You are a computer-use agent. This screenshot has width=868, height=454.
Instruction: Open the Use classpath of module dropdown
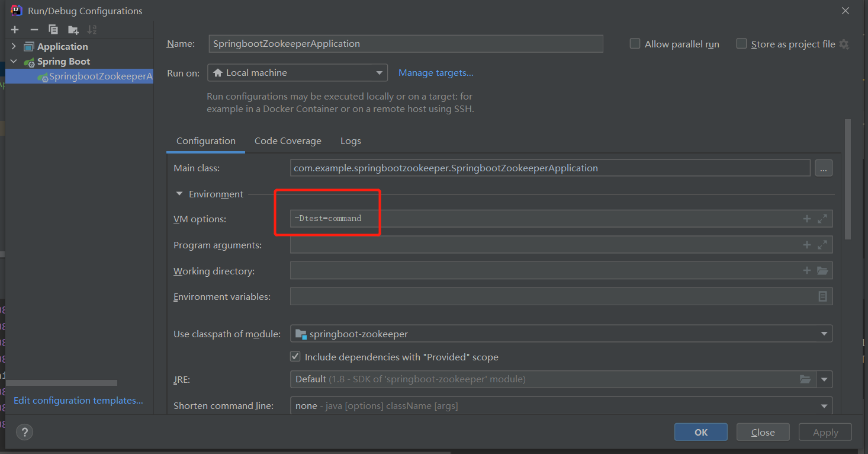[x=560, y=334]
